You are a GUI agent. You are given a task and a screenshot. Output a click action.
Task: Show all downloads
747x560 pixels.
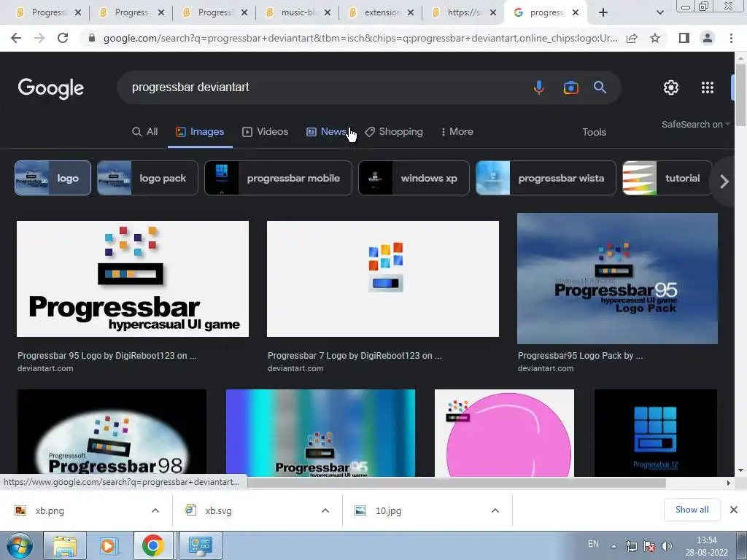pyautogui.click(x=692, y=510)
